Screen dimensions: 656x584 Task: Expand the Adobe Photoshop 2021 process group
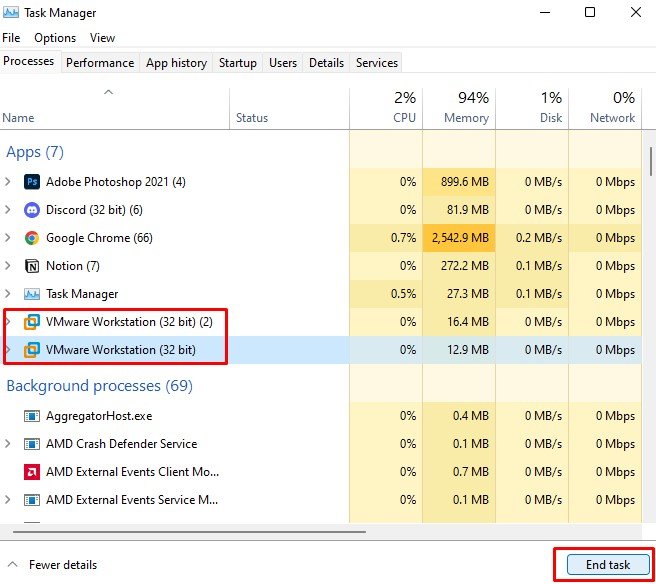pos(8,182)
